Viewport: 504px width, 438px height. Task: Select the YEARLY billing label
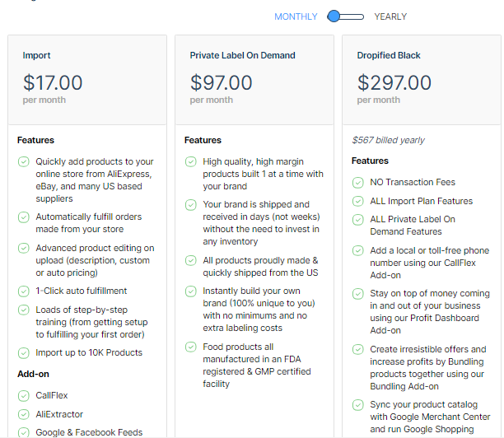click(x=390, y=16)
